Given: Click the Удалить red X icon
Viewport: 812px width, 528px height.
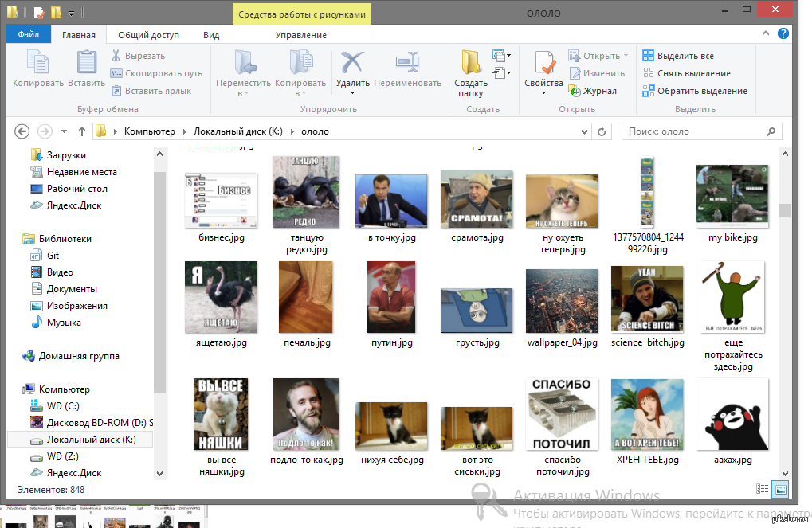Looking at the screenshot, I should (352, 63).
